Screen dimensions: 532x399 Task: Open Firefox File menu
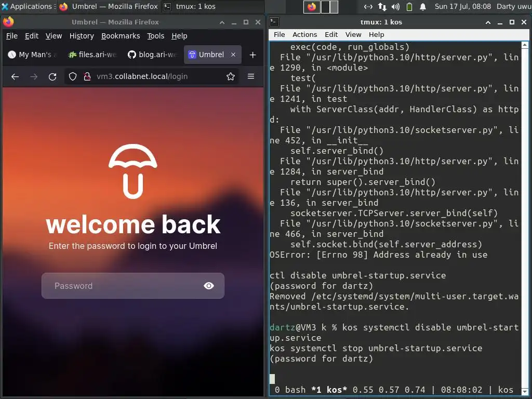point(12,36)
